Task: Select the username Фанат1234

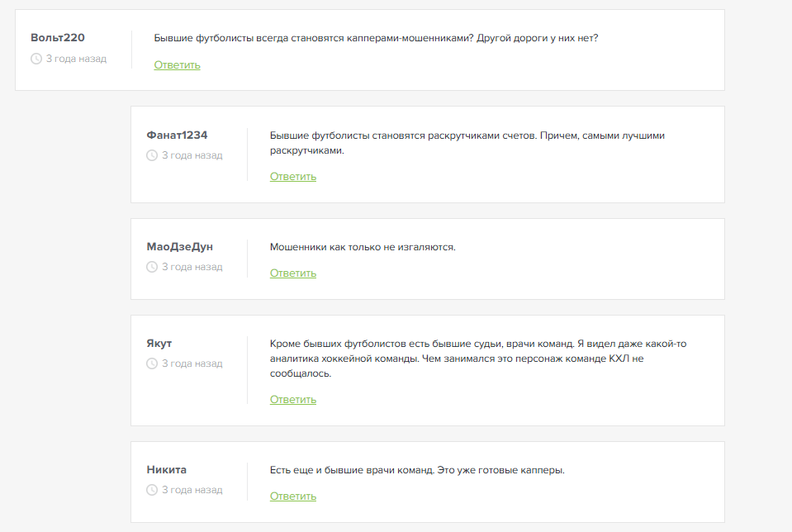Action: 177,135
